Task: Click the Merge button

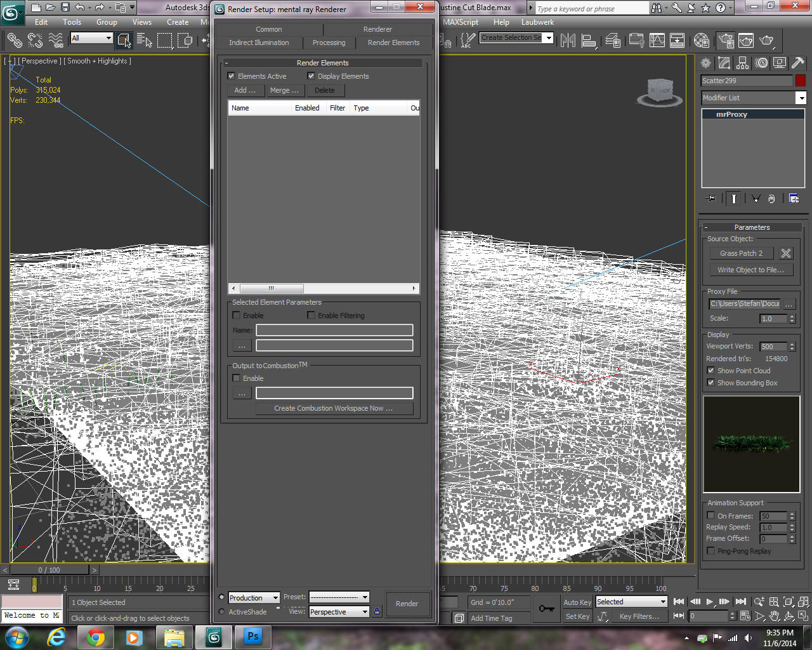Action: (284, 90)
